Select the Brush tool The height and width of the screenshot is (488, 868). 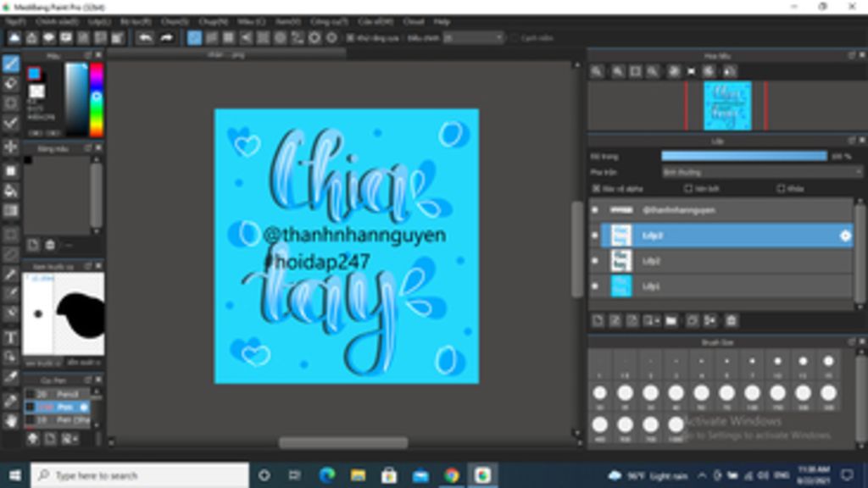pos(10,63)
